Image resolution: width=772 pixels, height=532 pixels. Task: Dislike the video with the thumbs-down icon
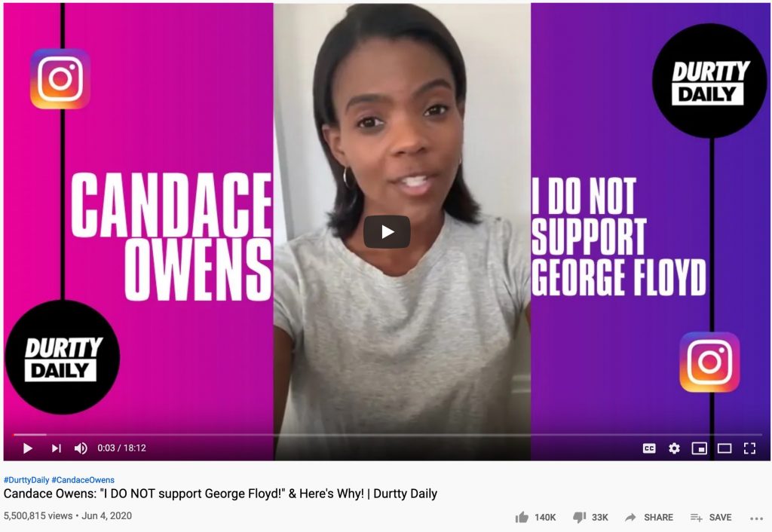[580, 517]
